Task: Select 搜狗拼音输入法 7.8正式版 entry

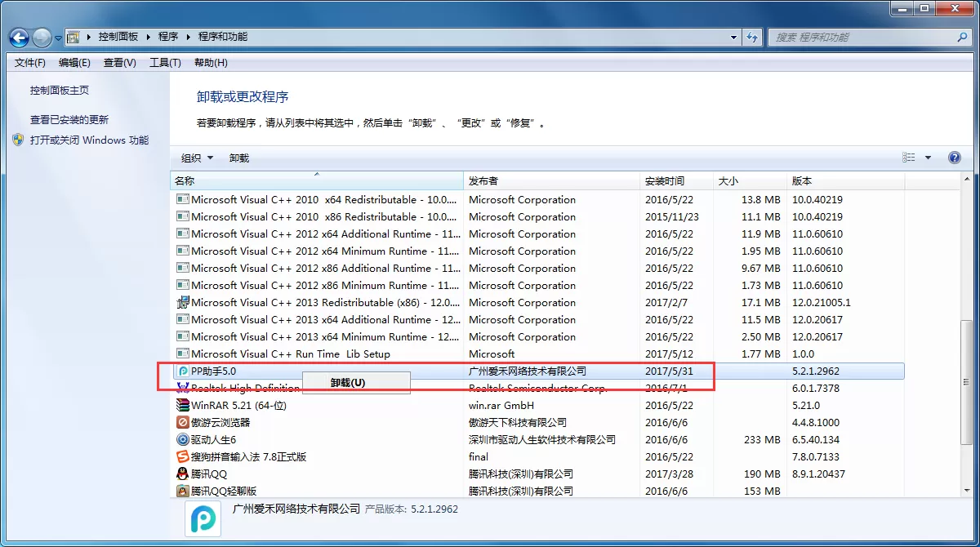Action: tap(248, 456)
